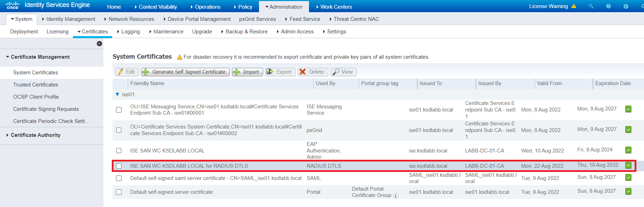
Task: Click the Edit pencil button
Action: 127,72
